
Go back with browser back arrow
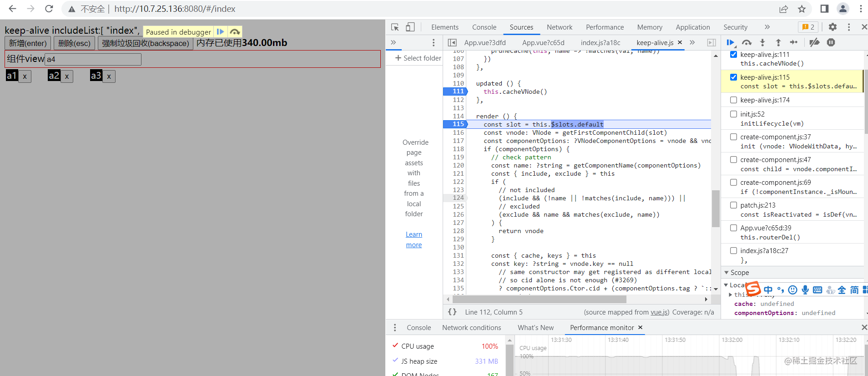12,9
